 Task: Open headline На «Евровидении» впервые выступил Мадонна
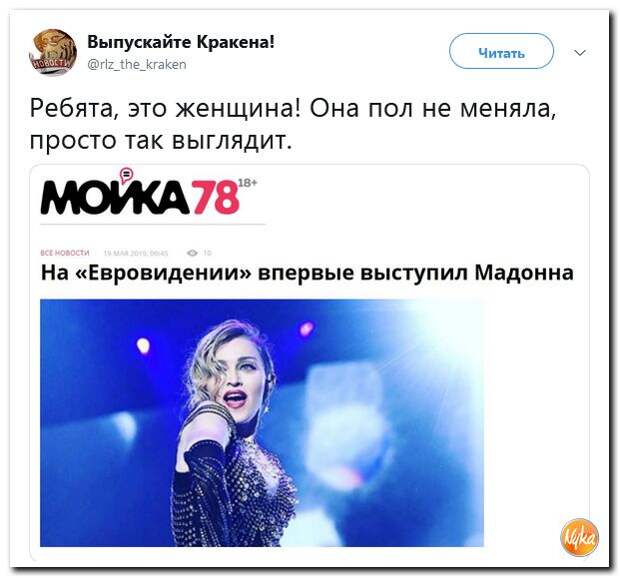click(307, 272)
